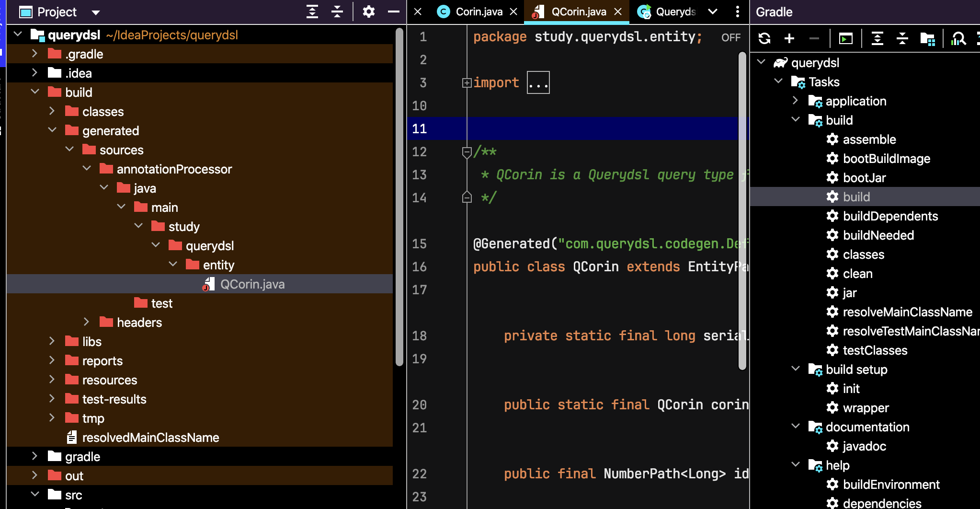Viewport: 980px width, 509px height.
Task: Collapse all nodes in Project panel
Action: point(337,12)
